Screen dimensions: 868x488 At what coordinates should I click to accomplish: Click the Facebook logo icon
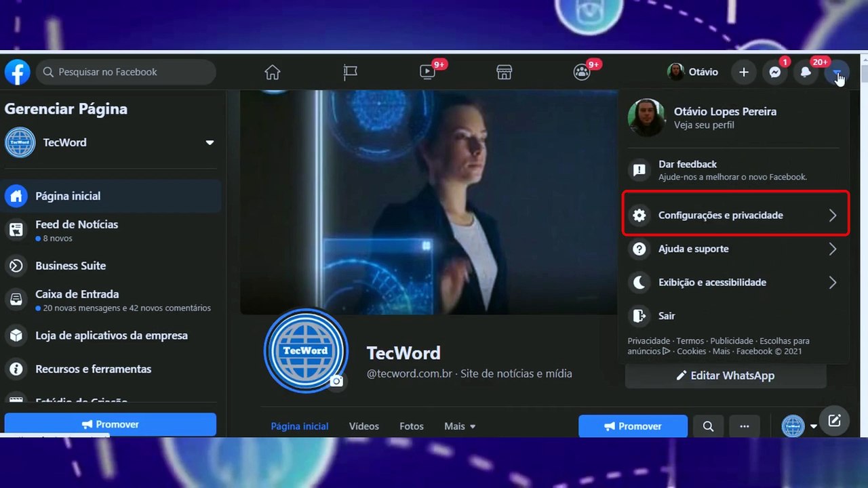tap(17, 72)
